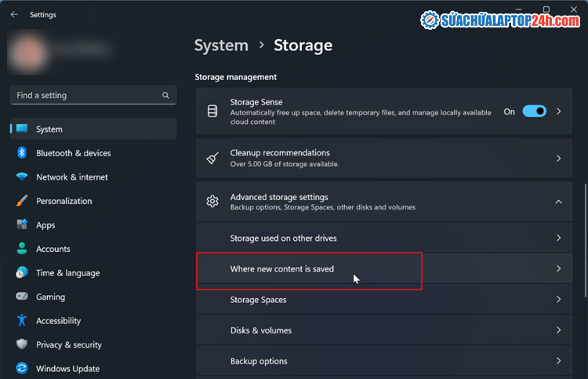The width and height of the screenshot is (588, 379).
Task: Click the Gaming controller icon
Action: [22, 297]
